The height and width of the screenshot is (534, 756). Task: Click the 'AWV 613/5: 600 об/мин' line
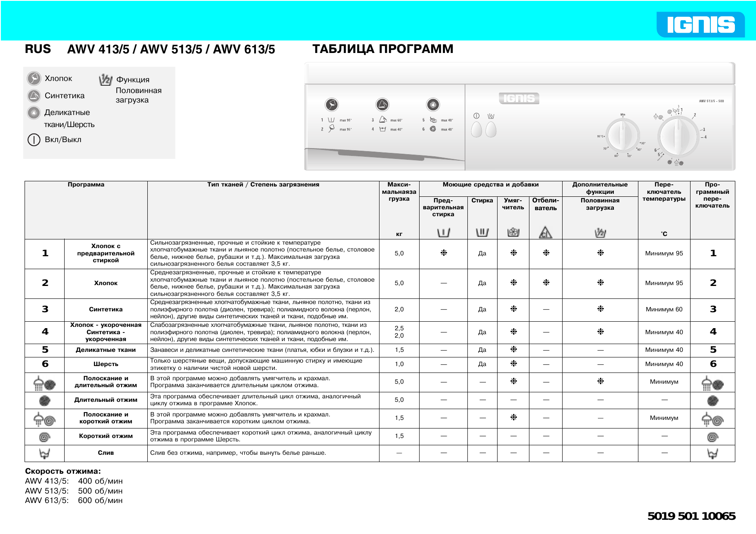tap(74, 500)
